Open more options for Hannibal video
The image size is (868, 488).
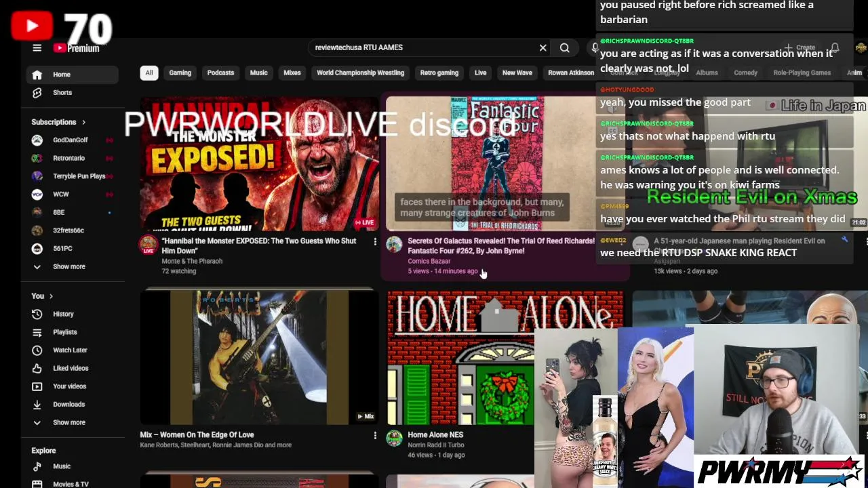pyautogui.click(x=374, y=241)
